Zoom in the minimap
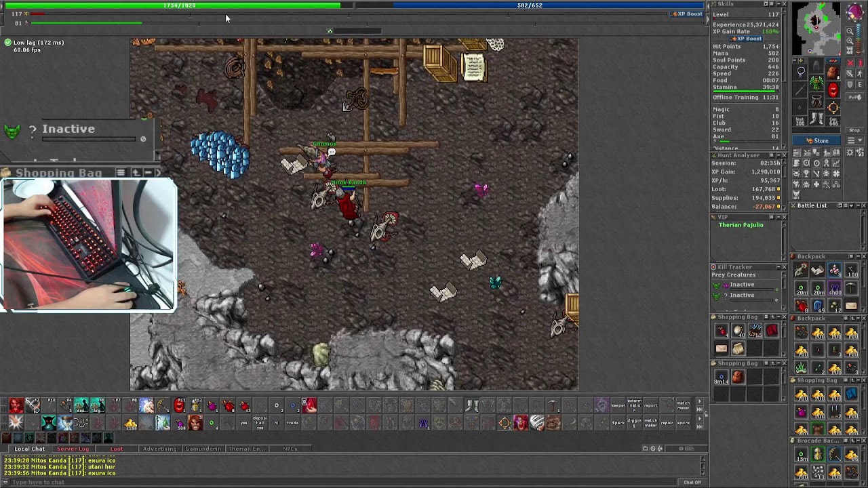The image size is (868, 488). [850, 41]
